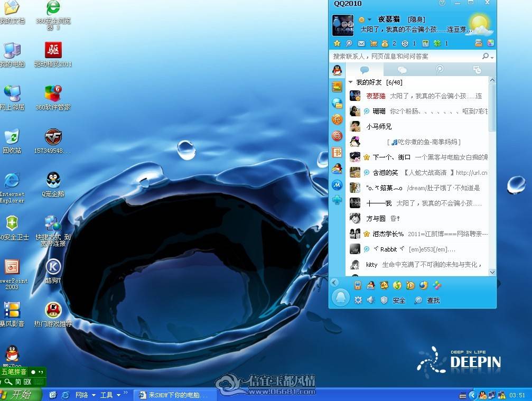
Task: Select the 360软件管家 desktop icon
Action: coord(53,98)
